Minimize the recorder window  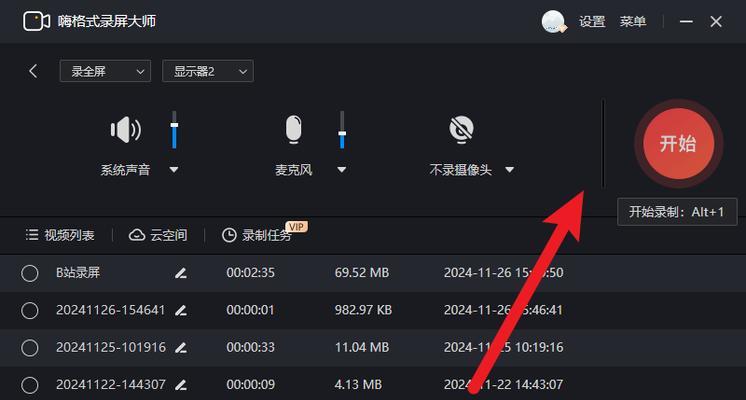pos(686,21)
